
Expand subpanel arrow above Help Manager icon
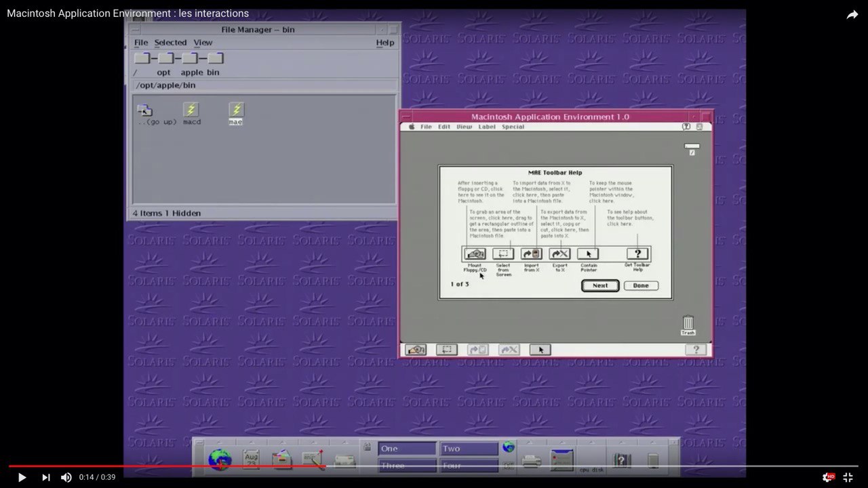622,441
